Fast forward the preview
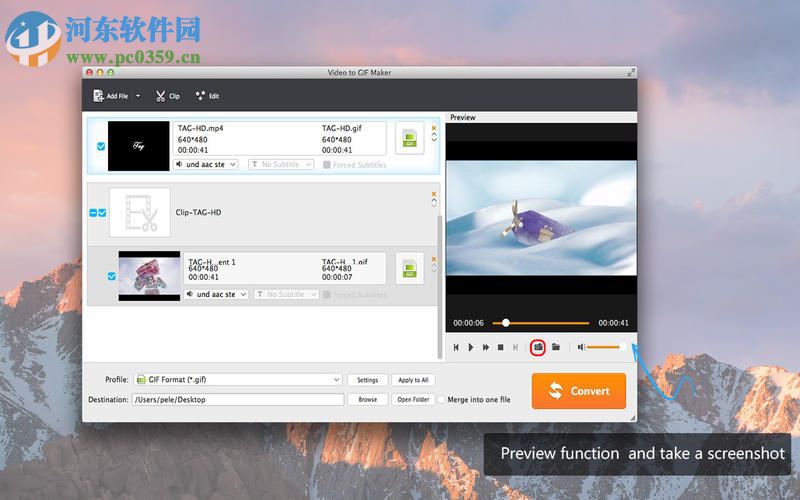The height and width of the screenshot is (500, 800). pyautogui.click(x=486, y=347)
